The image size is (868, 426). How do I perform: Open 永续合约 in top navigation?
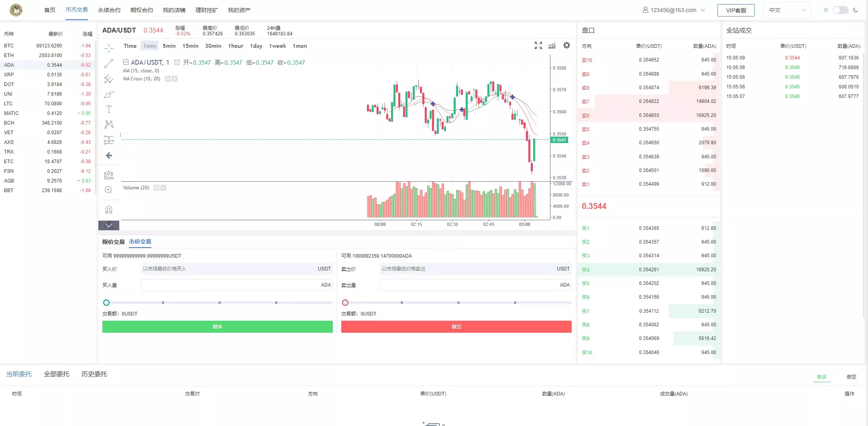tap(109, 10)
